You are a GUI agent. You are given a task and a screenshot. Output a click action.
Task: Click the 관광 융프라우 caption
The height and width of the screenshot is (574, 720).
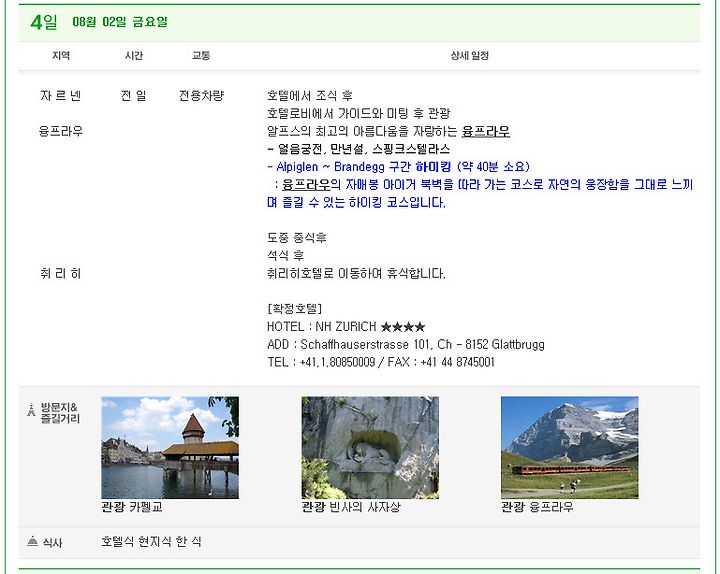(x=537, y=507)
